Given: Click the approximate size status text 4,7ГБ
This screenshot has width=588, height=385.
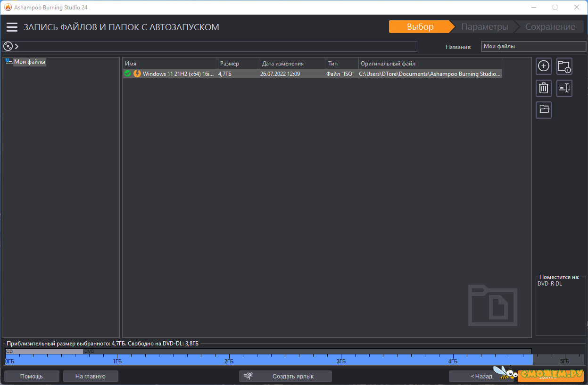Looking at the screenshot, I should pos(104,344).
